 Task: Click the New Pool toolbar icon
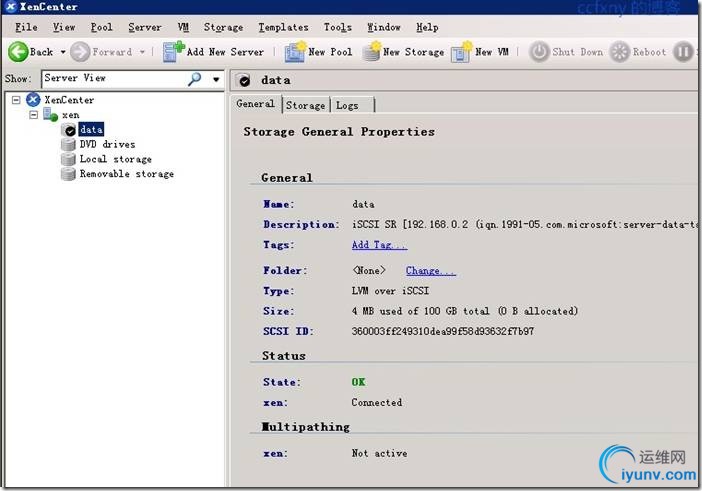click(x=295, y=51)
